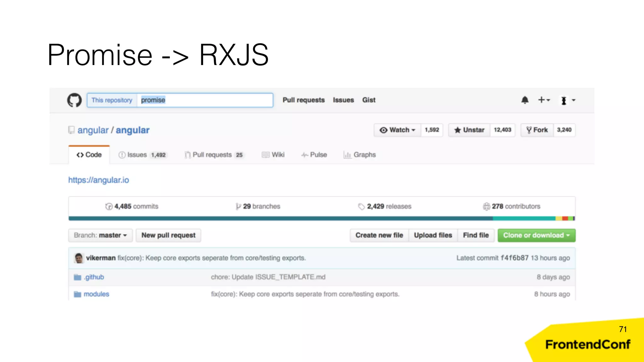Click the commits history clock icon

click(109, 206)
